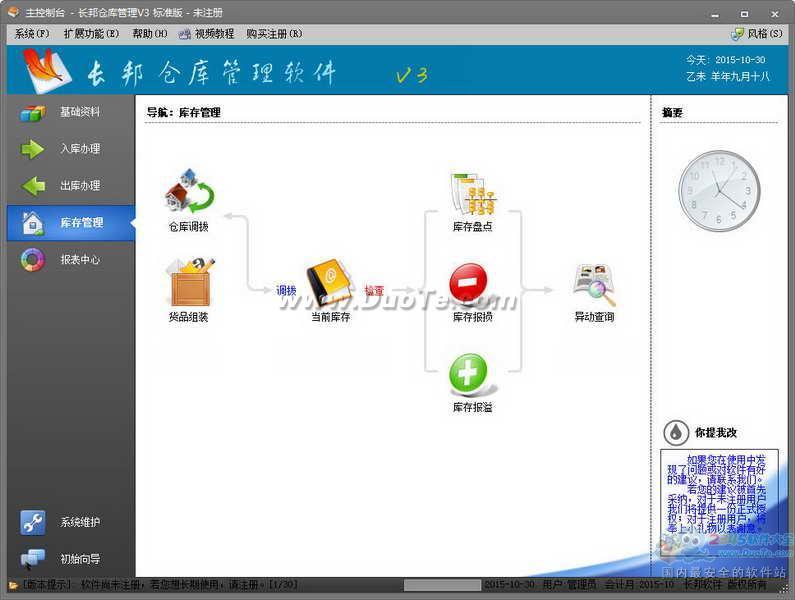The image size is (795, 600).
Task: Select 入库办理 in the sidebar
Action: [x=80, y=149]
